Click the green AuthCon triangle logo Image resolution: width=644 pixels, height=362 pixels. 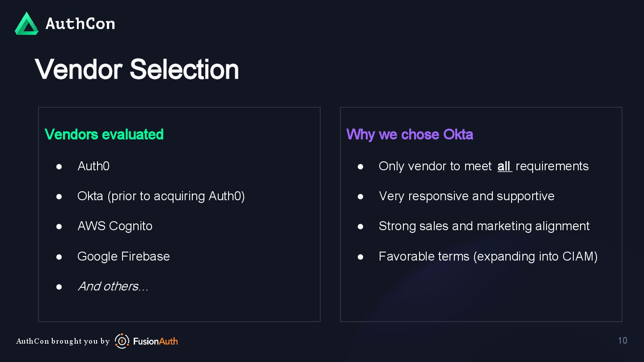[x=26, y=24]
